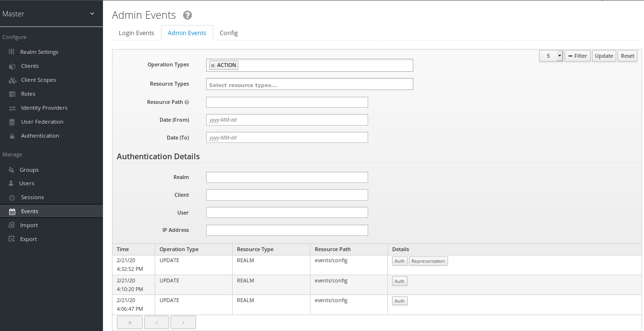The image size is (644, 331).
Task: Click the Resource Path help tooltip icon
Action: tap(187, 102)
